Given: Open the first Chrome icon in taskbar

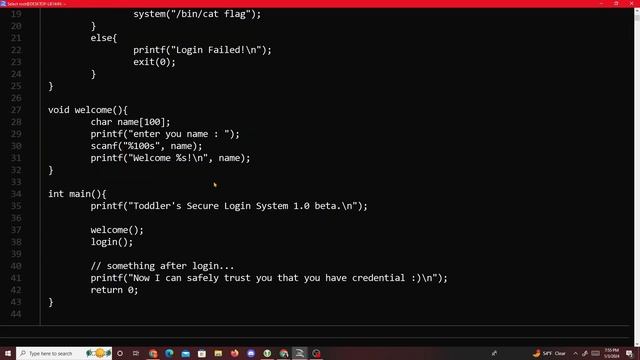Looking at the screenshot, I should click(153, 353).
